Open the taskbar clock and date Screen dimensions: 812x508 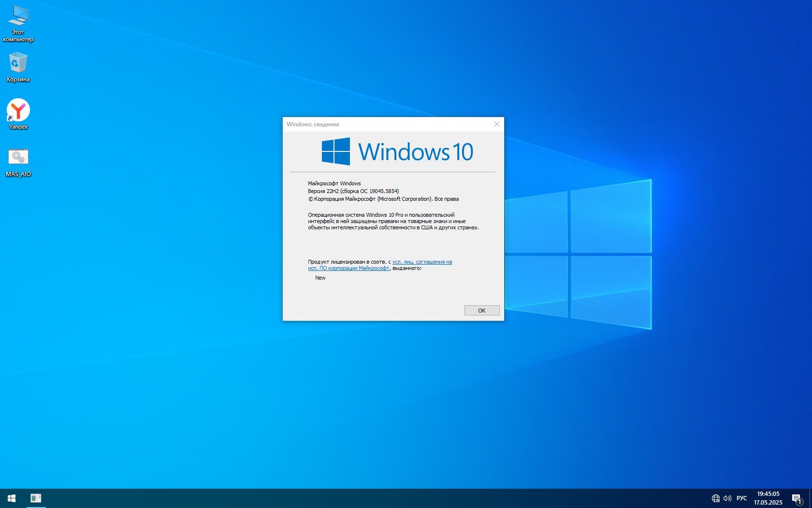pyautogui.click(x=768, y=498)
